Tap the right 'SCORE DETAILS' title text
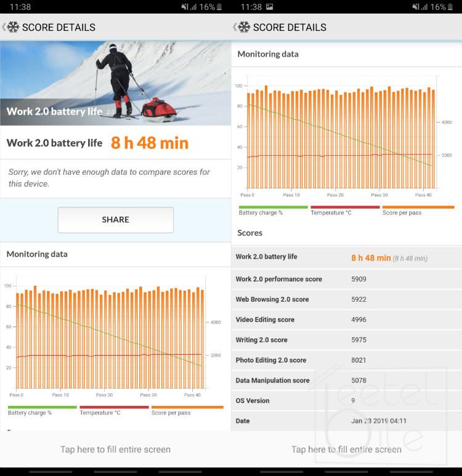The image size is (462, 476). [290, 27]
